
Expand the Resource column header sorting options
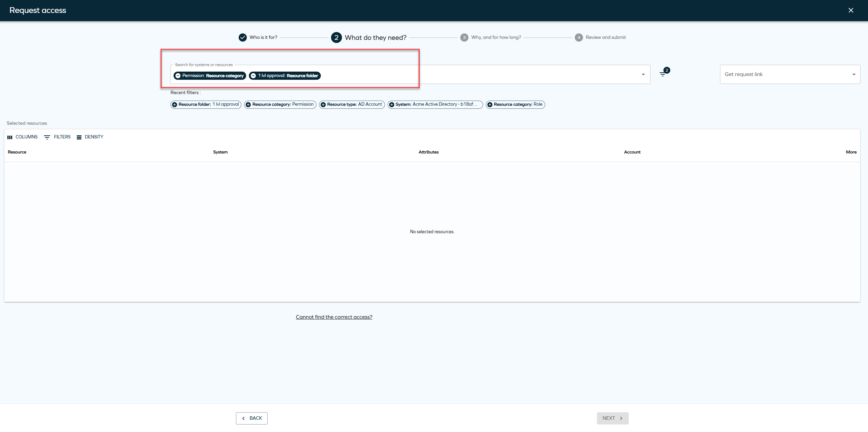pyautogui.click(x=16, y=152)
